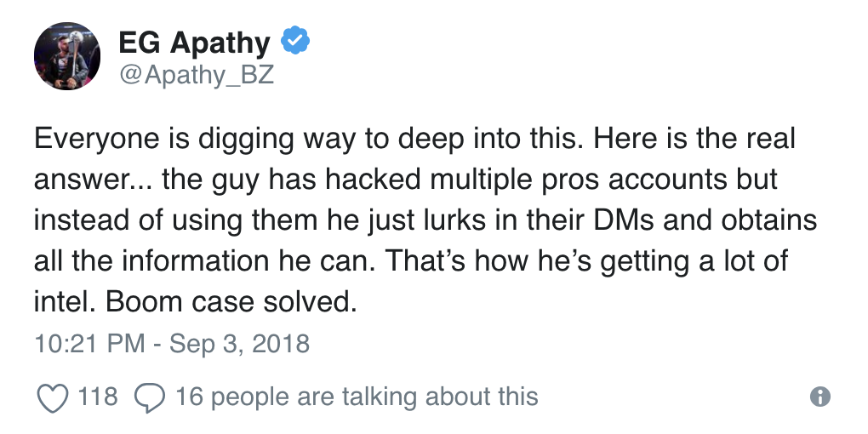Image resolution: width=868 pixels, height=434 pixels.
Task: Click the 118 likes count
Action: [x=98, y=396]
